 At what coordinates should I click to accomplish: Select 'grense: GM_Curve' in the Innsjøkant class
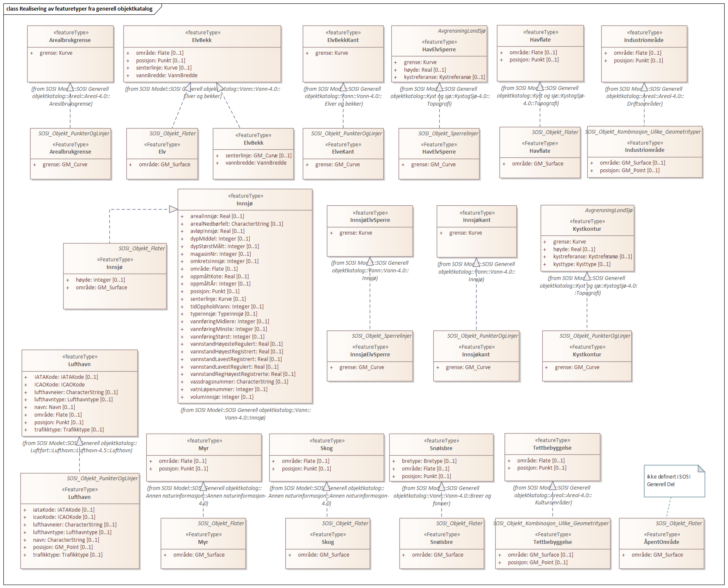[x=468, y=367]
